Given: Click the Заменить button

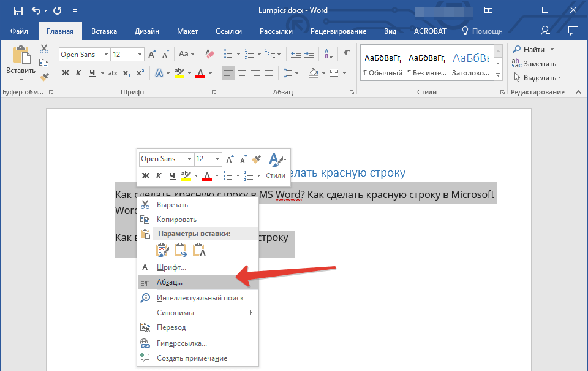Looking at the screenshot, I should pyautogui.click(x=534, y=63).
